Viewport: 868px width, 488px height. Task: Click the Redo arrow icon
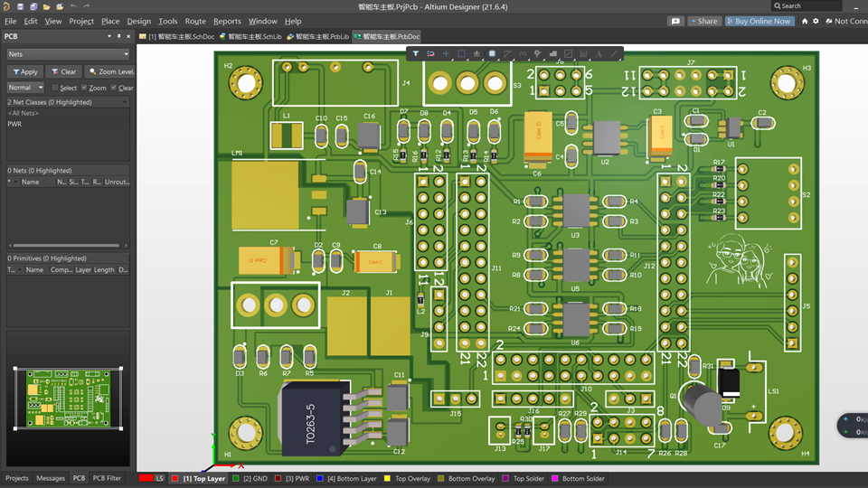(87, 6)
